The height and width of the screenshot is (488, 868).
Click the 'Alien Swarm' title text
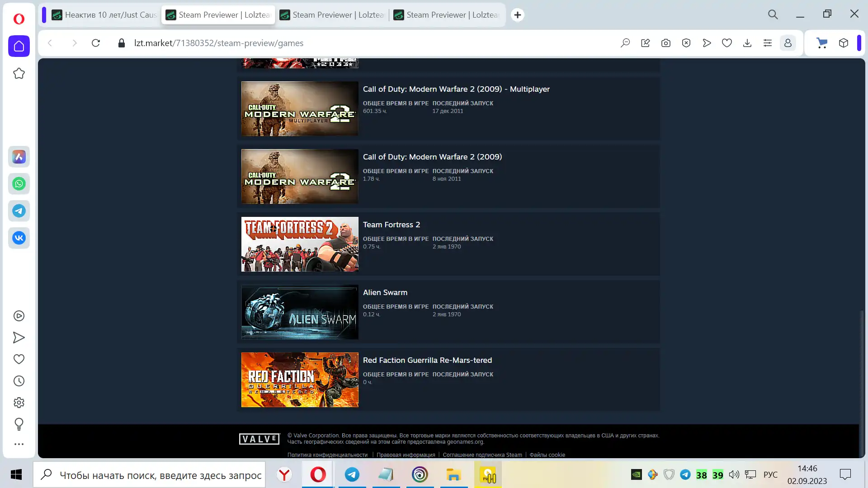(x=385, y=292)
